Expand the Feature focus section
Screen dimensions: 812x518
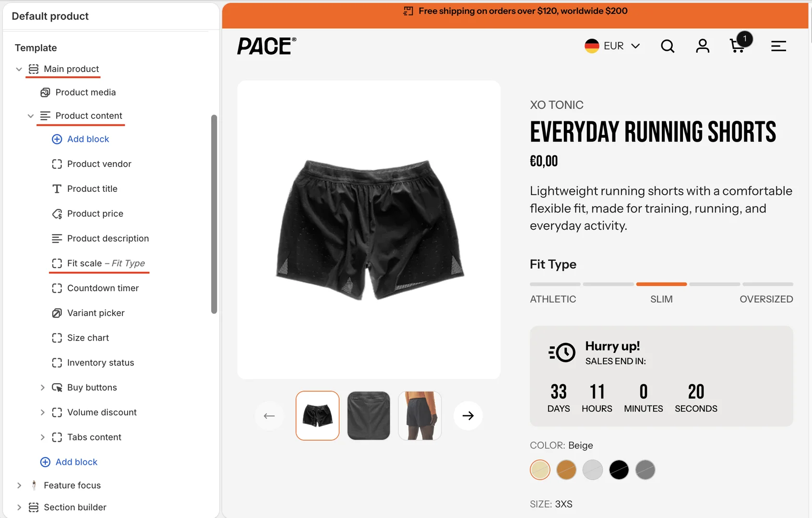click(19, 485)
